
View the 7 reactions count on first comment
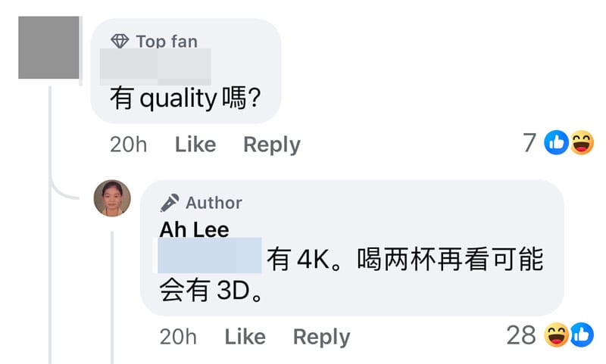point(529,142)
